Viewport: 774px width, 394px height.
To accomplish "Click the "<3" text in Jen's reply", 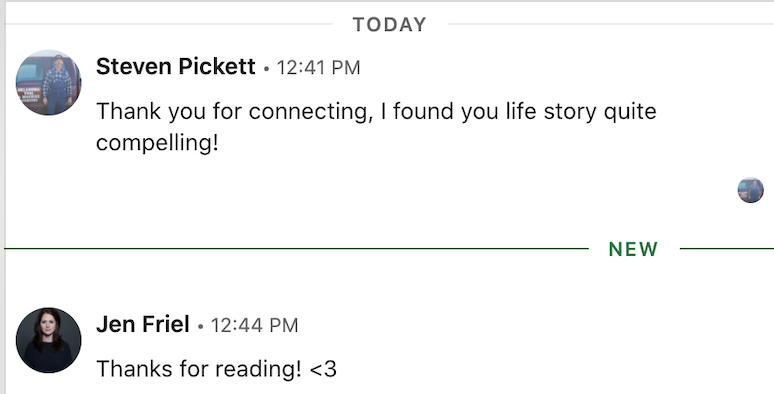I will 323,369.
